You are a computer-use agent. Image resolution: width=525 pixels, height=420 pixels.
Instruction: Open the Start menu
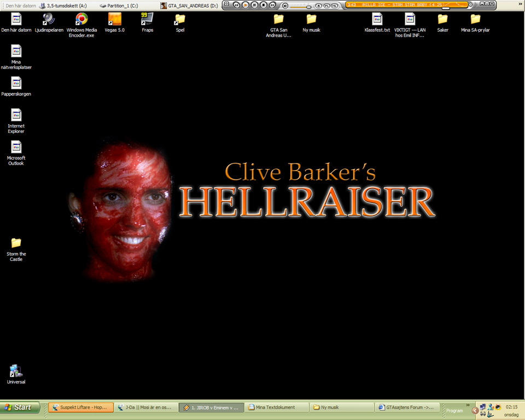click(x=20, y=407)
